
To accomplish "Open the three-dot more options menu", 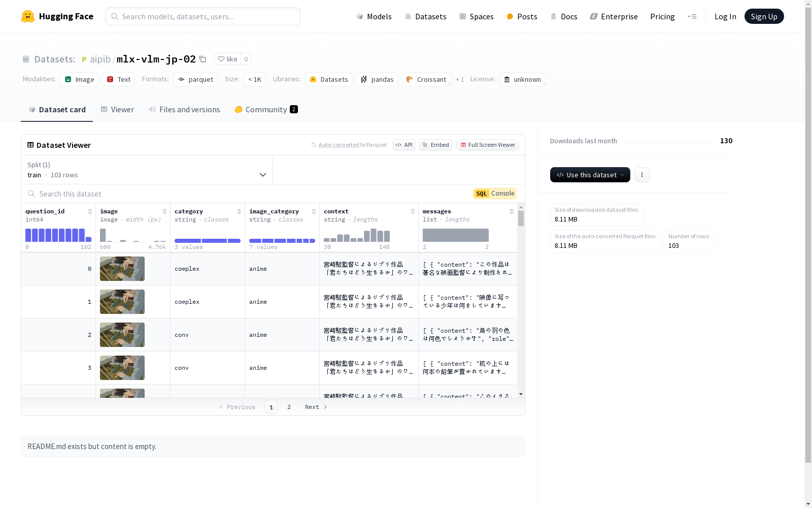I will [641, 175].
